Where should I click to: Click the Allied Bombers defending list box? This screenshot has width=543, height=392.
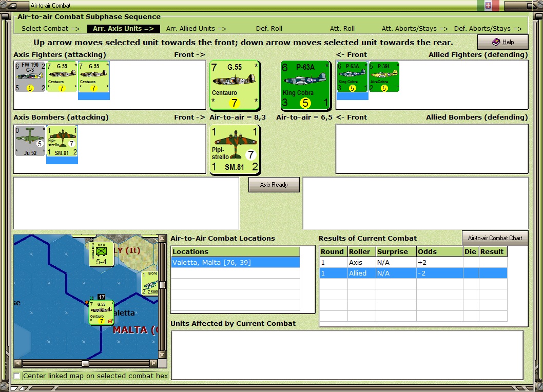[432, 149]
